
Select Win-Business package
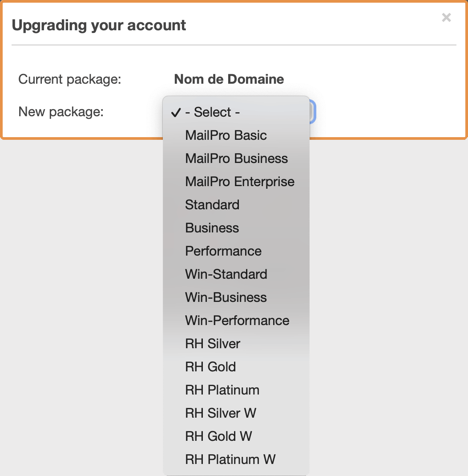(x=236, y=297)
